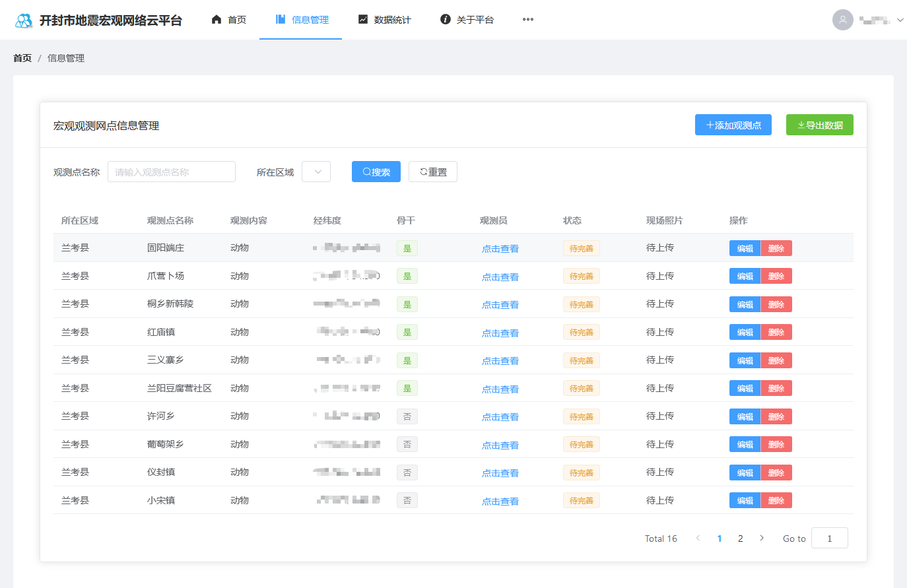The height and width of the screenshot is (588, 907).
Task: Export data with 导出数据 button
Action: (x=819, y=125)
